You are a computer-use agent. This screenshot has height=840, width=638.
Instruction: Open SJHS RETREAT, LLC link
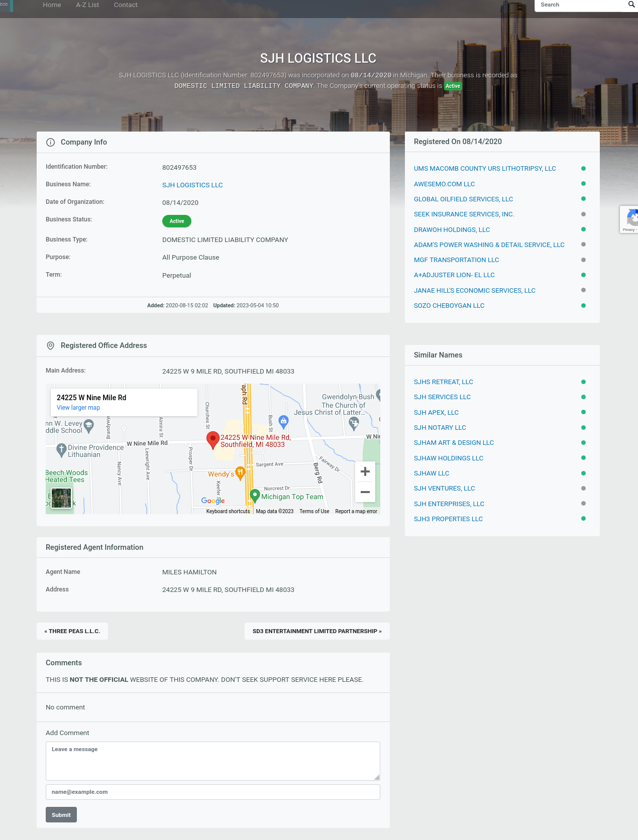click(x=444, y=382)
